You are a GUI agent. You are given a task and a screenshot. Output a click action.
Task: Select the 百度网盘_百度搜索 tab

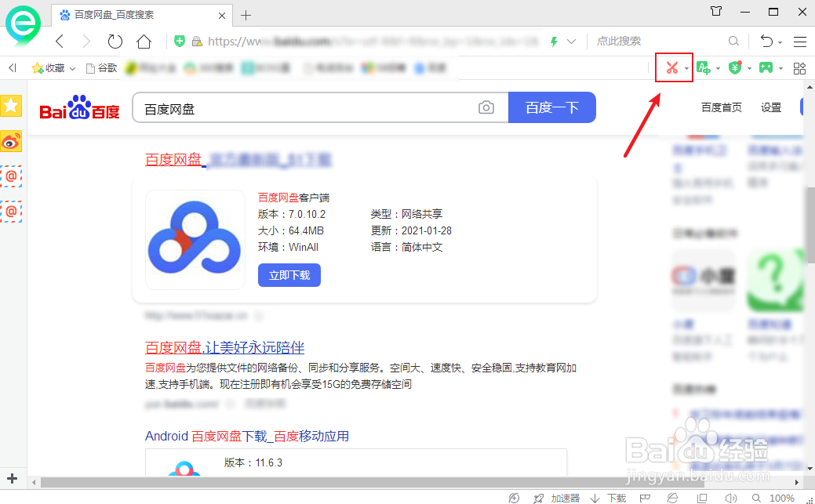142,15
